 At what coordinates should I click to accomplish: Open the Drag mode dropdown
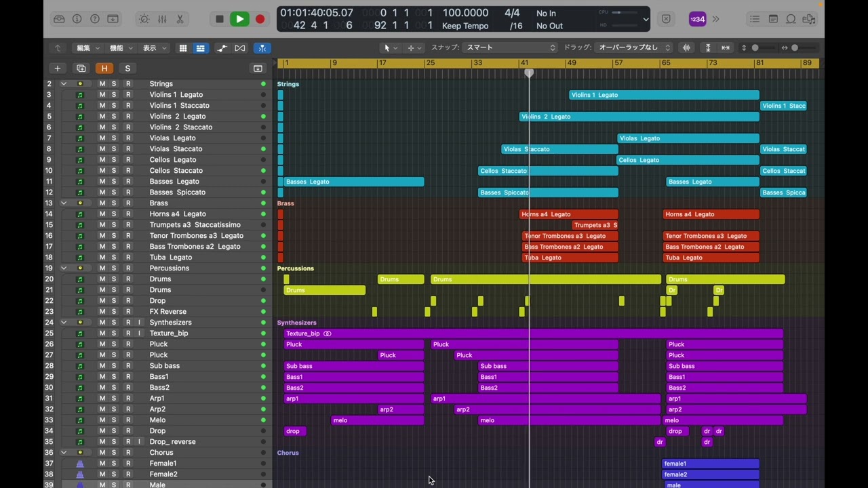(633, 48)
